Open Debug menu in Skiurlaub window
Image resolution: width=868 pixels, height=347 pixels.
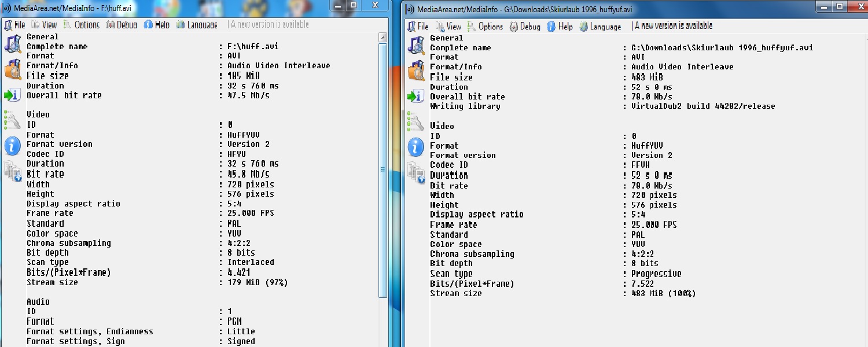click(525, 26)
